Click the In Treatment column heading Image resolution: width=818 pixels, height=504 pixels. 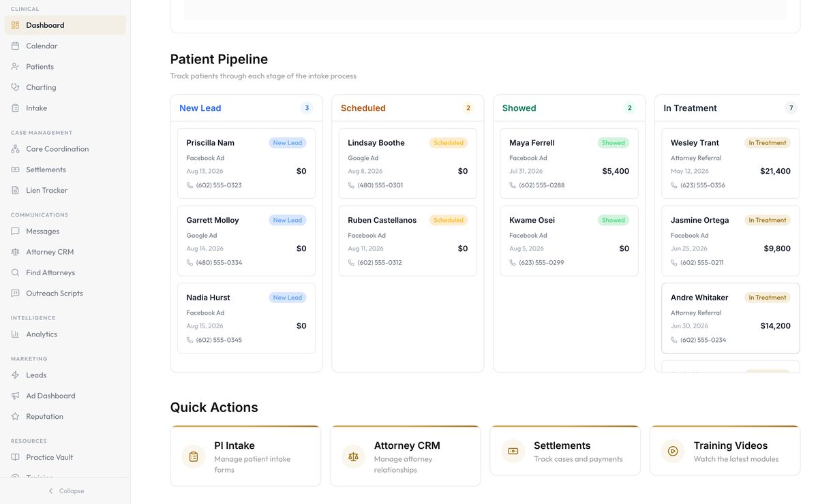691,108
